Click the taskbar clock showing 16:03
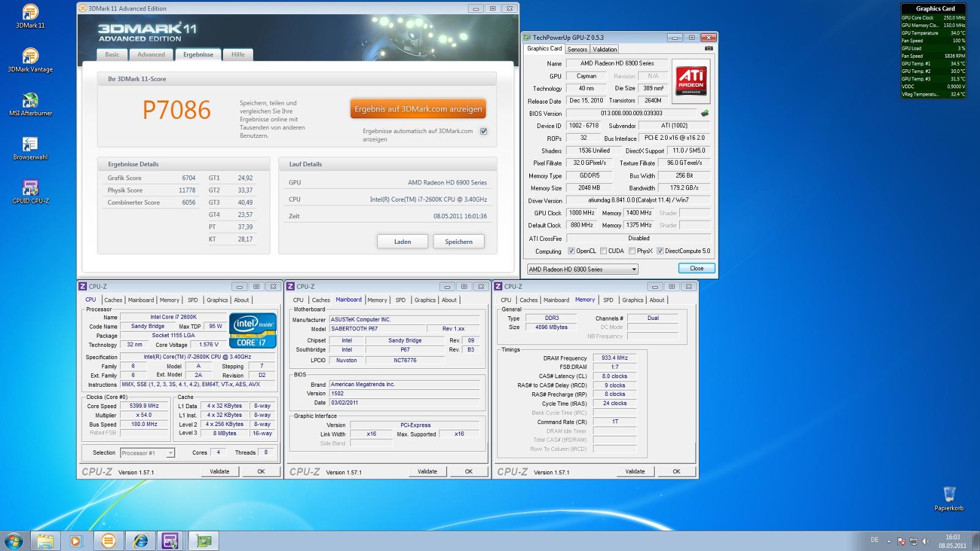This screenshot has width=980, height=551. coord(952,541)
